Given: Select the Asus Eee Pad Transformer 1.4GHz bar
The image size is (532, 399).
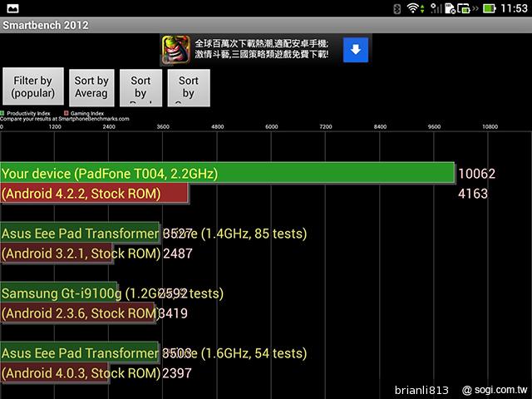Looking at the screenshot, I should coord(80,233).
